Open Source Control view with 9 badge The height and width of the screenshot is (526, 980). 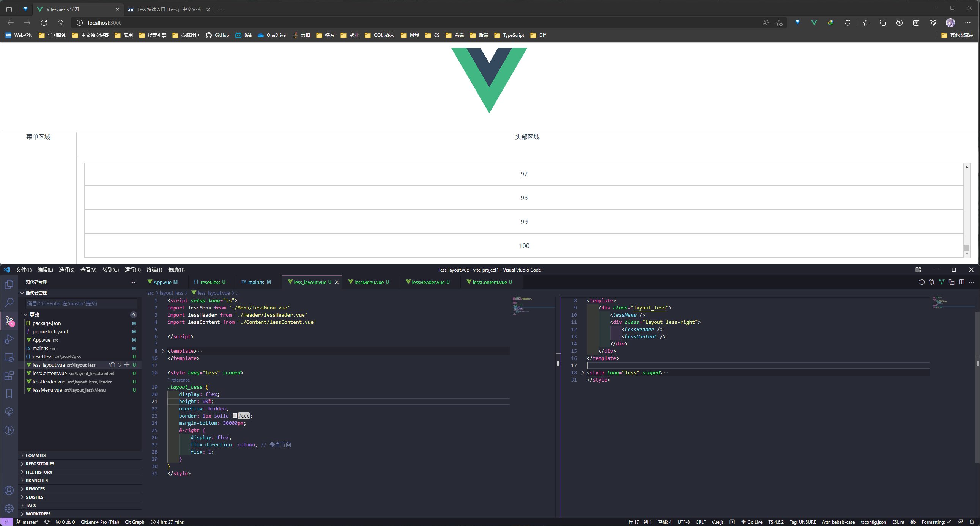click(9, 321)
